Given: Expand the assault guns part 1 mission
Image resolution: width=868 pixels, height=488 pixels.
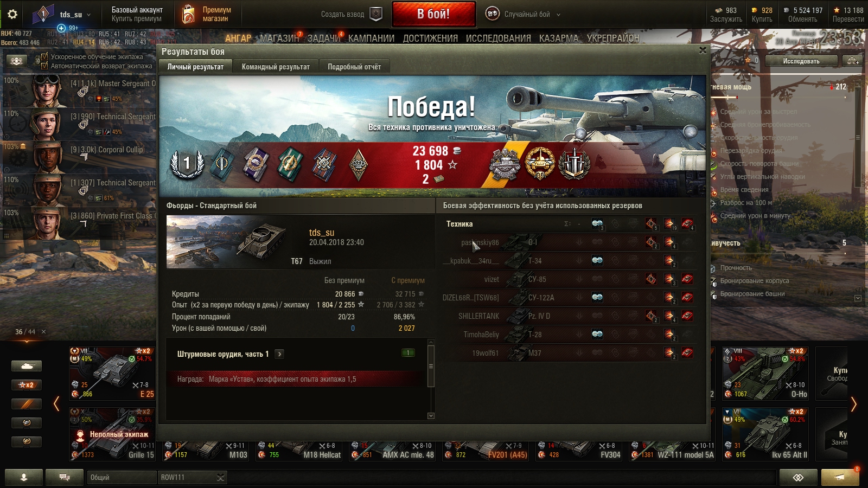Looking at the screenshot, I should point(279,354).
